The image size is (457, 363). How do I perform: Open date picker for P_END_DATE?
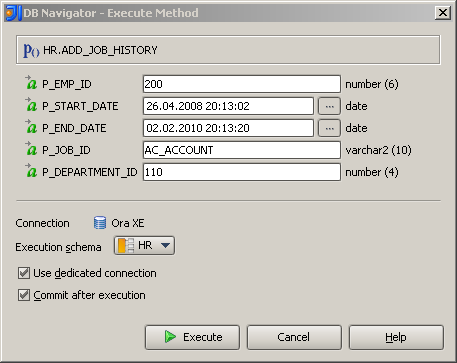329,128
